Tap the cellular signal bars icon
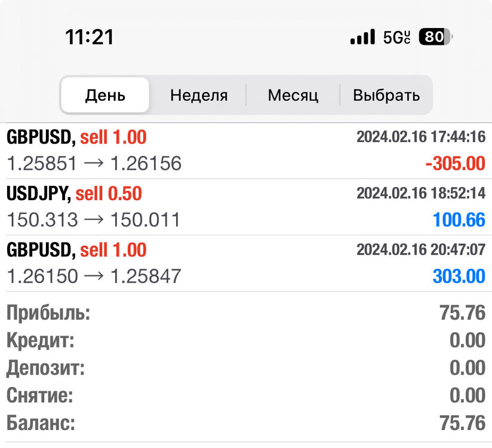492x448 pixels. tap(362, 37)
